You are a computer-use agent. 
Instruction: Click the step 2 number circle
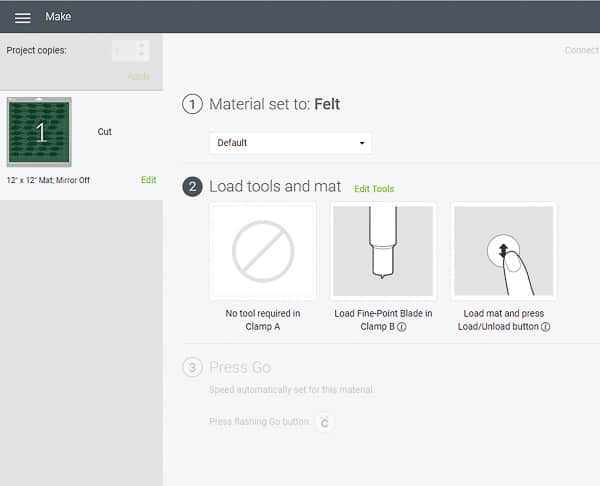pyautogui.click(x=193, y=187)
